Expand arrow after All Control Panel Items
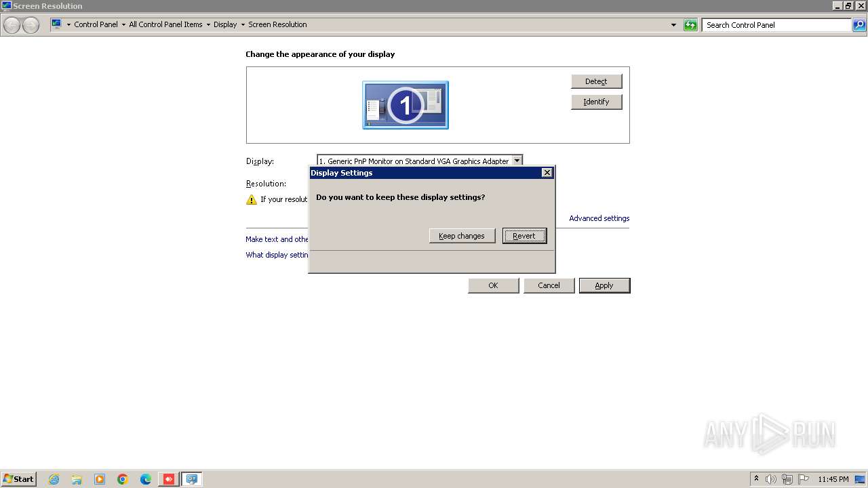This screenshot has width=868, height=488. pos(208,24)
